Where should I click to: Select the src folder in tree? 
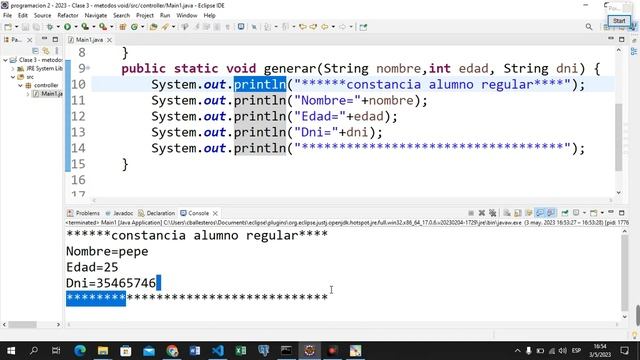(26, 77)
